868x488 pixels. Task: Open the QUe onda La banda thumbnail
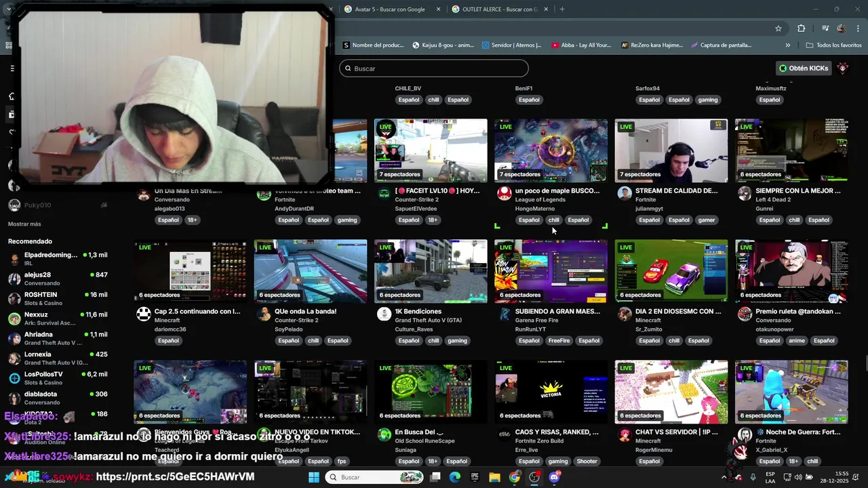point(311,271)
